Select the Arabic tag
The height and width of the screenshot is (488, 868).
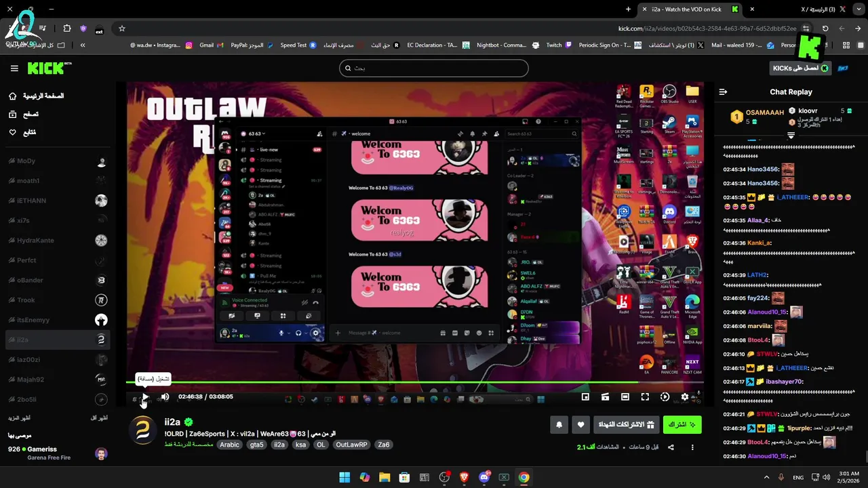[x=229, y=445]
